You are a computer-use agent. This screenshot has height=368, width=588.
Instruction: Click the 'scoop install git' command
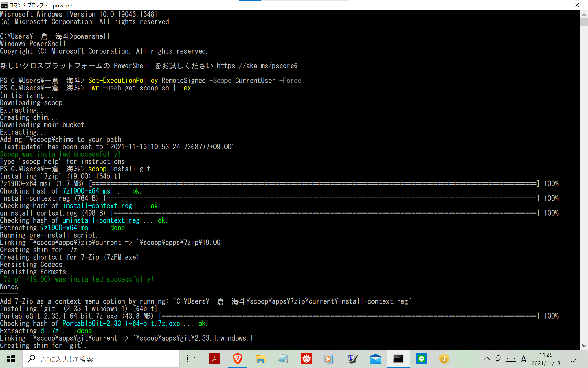119,169
